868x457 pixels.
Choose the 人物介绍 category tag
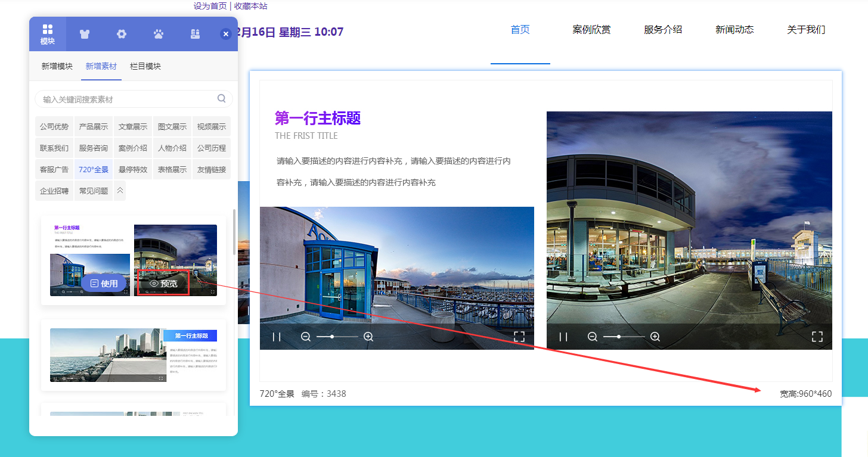[172, 148]
